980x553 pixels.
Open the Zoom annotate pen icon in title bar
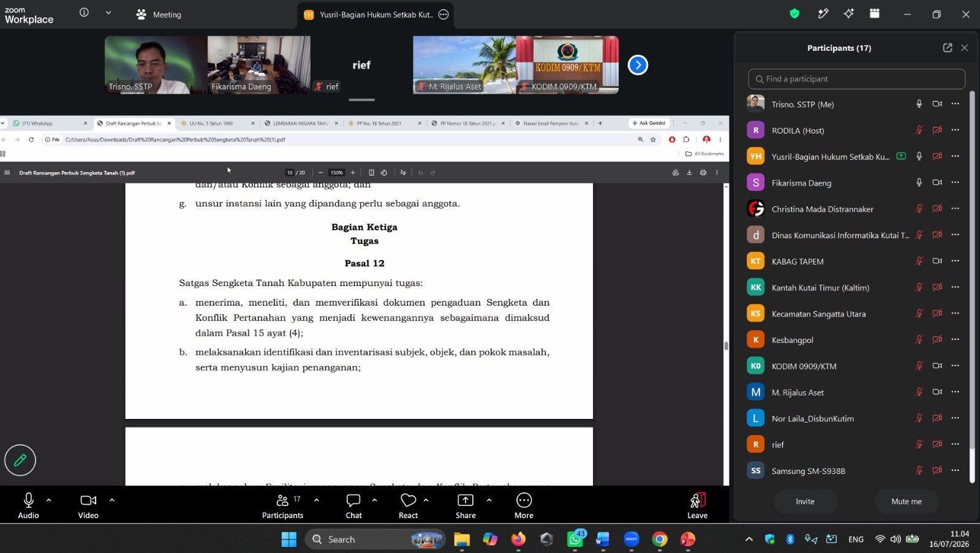(823, 13)
